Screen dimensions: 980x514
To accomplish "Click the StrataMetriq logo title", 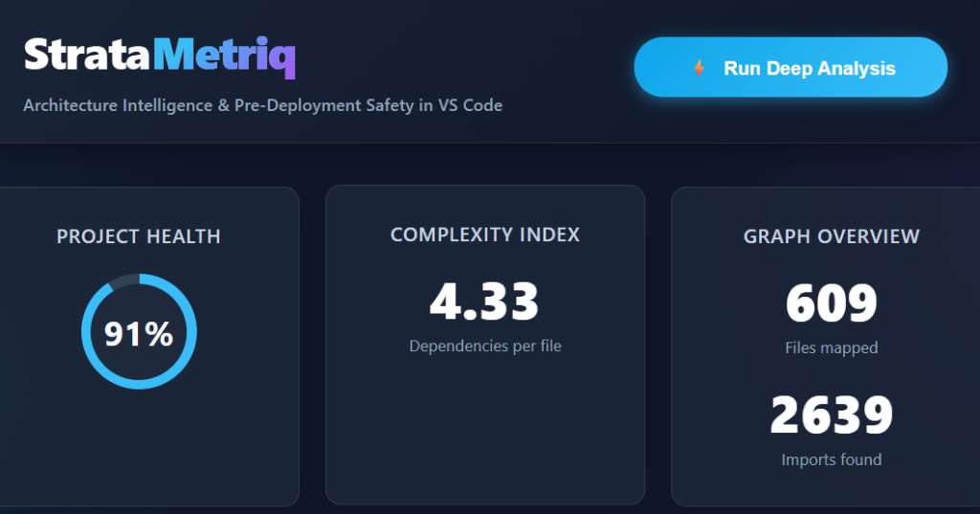I will coord(160,56).
